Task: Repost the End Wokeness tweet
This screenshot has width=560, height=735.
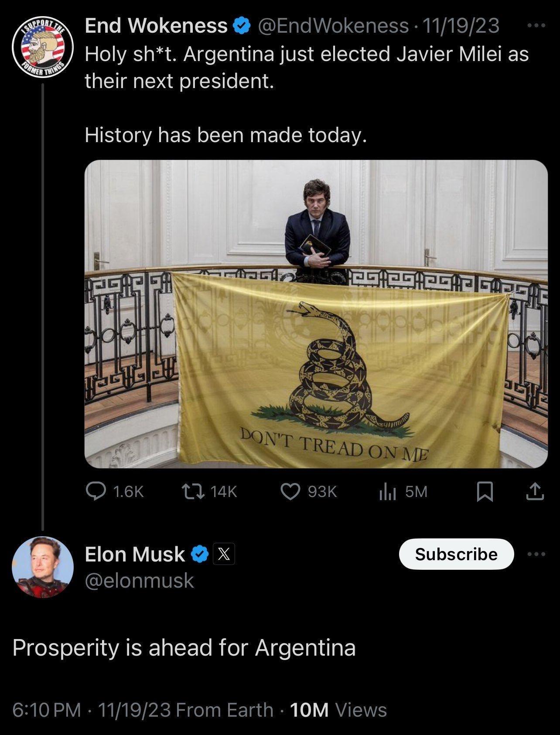Action: tap(193, 492)
